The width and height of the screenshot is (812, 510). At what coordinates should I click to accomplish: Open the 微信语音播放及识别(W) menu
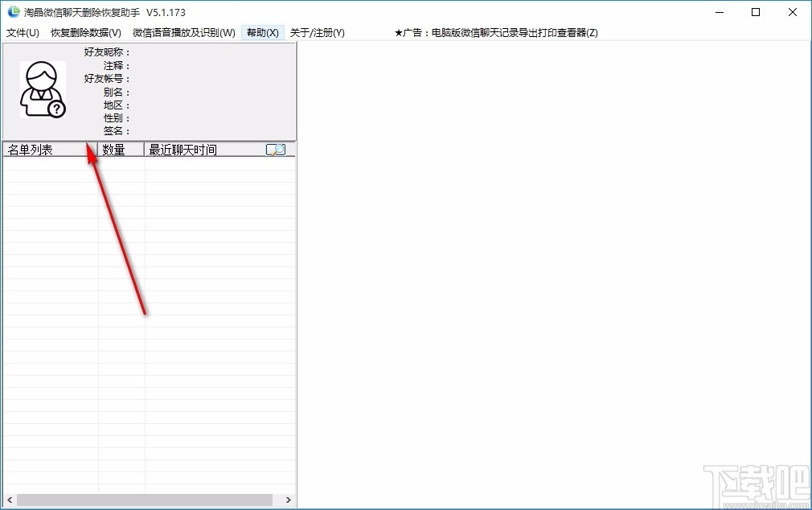tap(184, 33)
